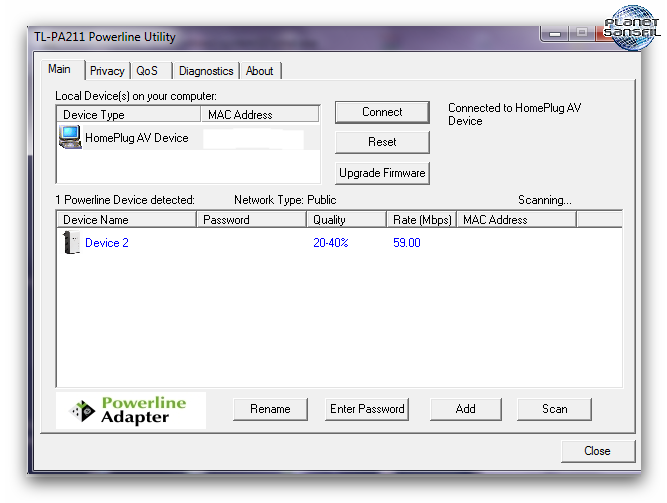Image resolution: width=667 pixels, height=503 pixels.
Task: Select the HomePlug AV Device computer icon
Action: pos(70,137)
